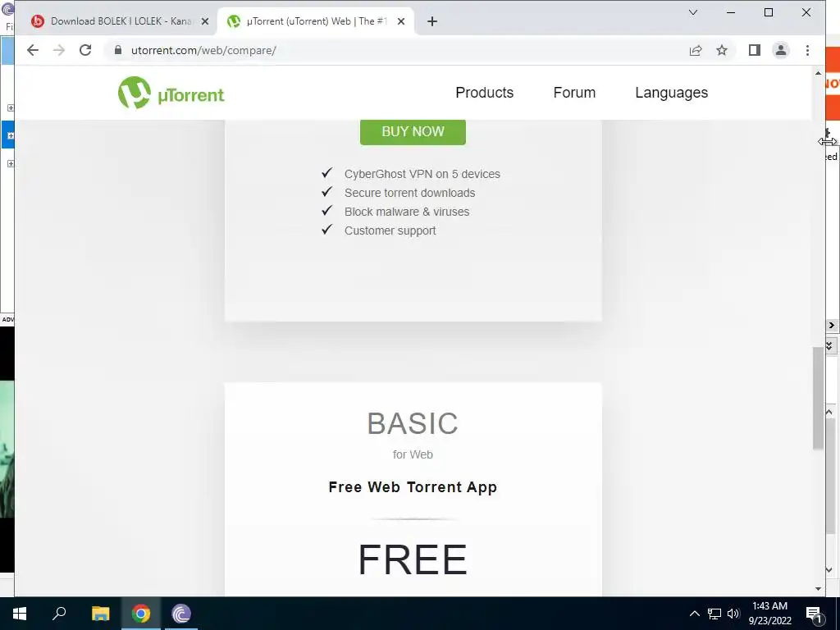This screenshot has width=840, height=630.
Task: Click 'Block malware & viruses' text
Action: tap(407, 212)
